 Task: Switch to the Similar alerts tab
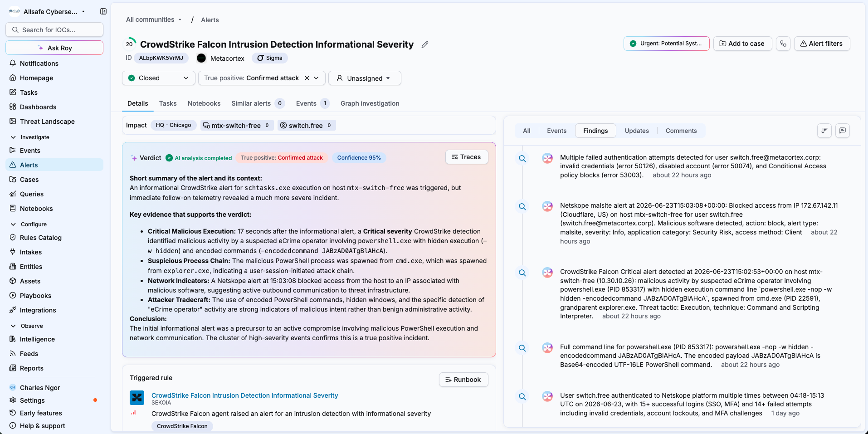coord(258,103)
